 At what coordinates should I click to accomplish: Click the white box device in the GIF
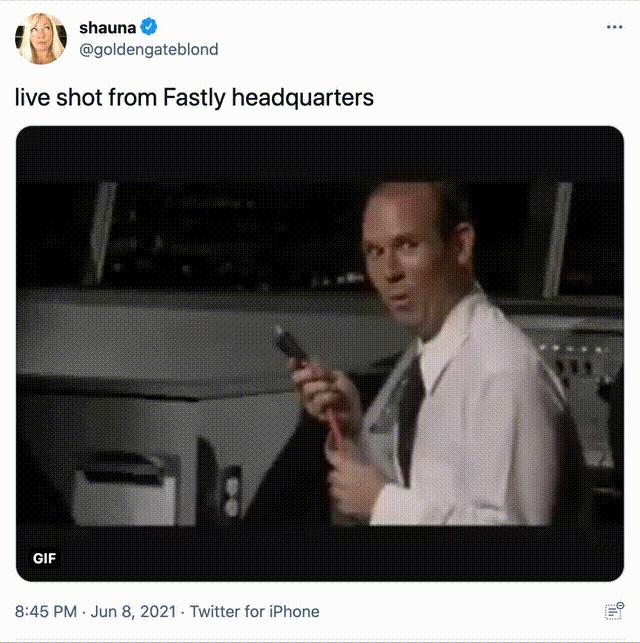coord(125,489)
